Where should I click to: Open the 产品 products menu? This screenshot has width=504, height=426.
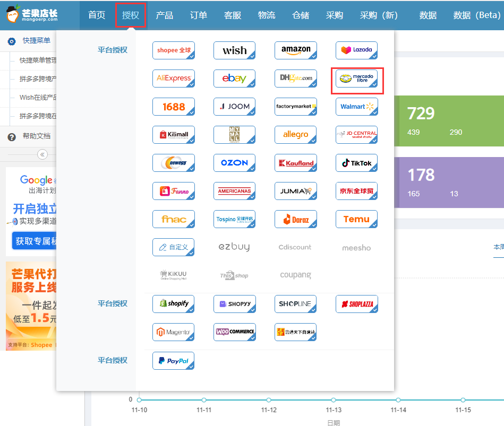(x=165, y=15)
